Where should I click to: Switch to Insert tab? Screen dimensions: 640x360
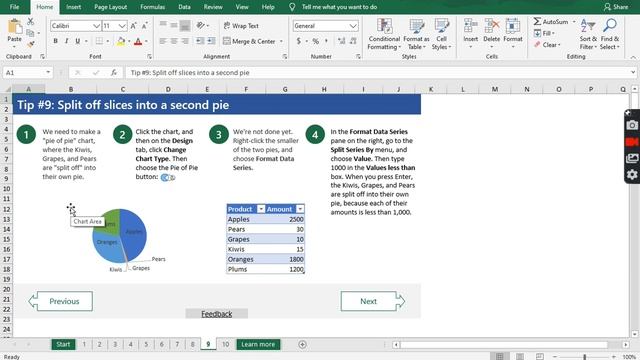[73, 7]
